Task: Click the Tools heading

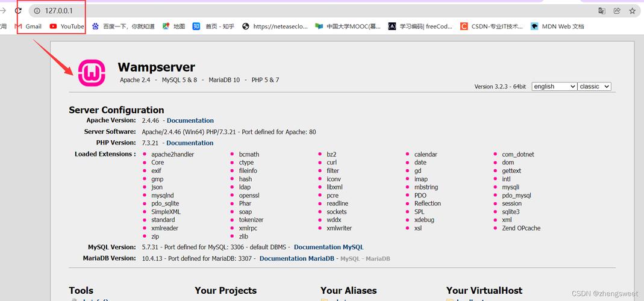Action: tap(81, 291)
